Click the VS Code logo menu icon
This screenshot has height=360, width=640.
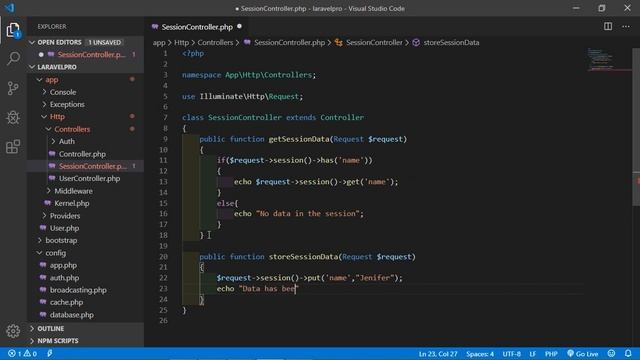click(9, 8)
